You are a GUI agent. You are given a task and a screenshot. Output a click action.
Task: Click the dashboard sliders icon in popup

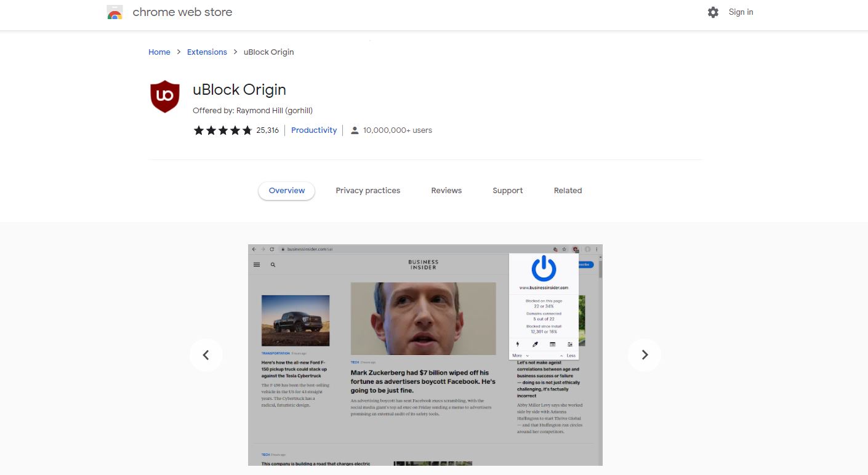coord(570,344)
